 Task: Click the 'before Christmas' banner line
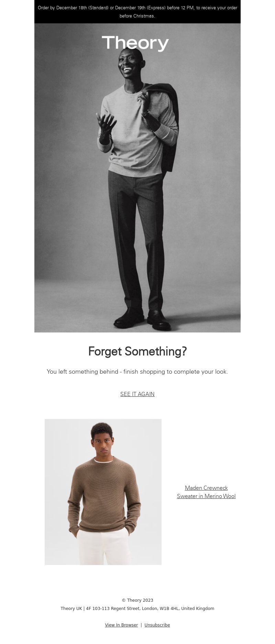point(137,16)
